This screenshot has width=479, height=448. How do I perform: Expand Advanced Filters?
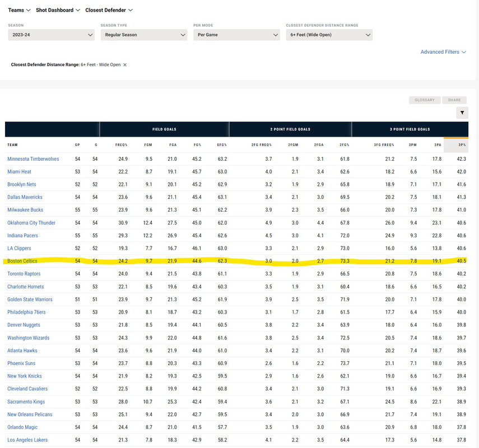pyautogui.click(x=443, y=52)
